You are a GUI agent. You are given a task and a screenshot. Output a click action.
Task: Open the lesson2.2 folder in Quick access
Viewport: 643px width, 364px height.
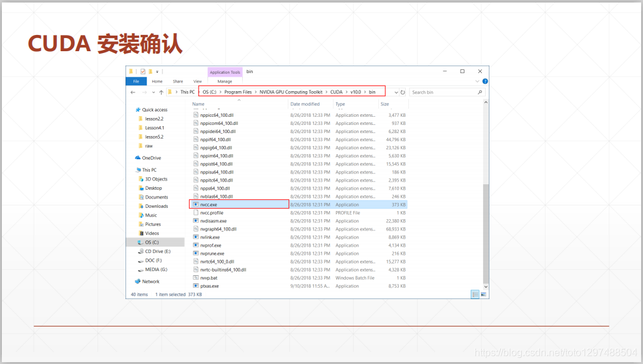[x=150, y=119]
